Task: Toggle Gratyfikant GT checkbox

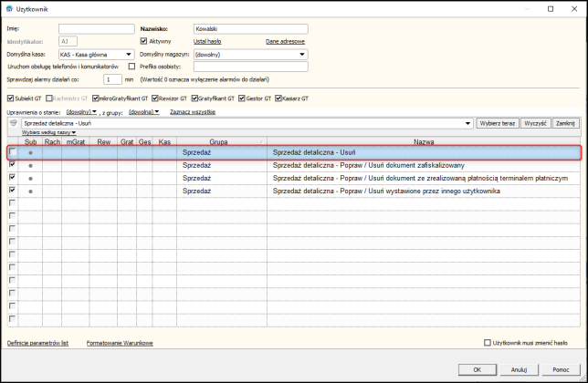Action: pos(194,98)
